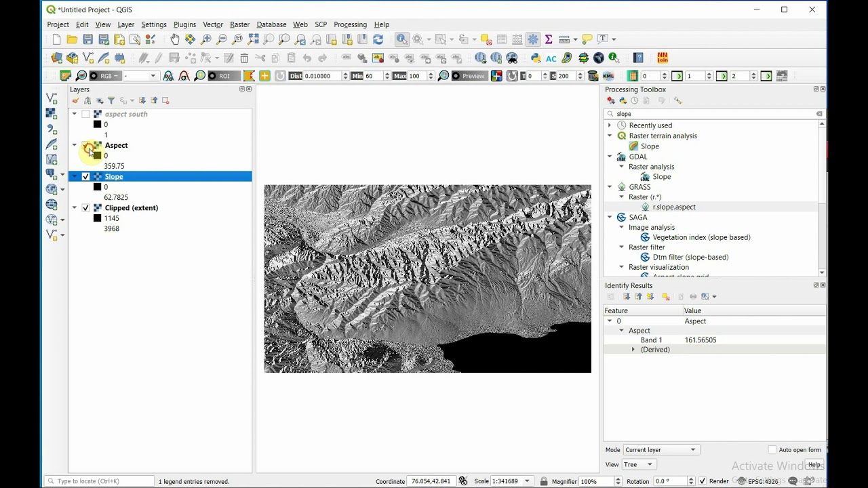Toggle the SCP RGB display button
The height and width of the screenshot is (488, 868).
pyautogui.click(x=105, y=76)
